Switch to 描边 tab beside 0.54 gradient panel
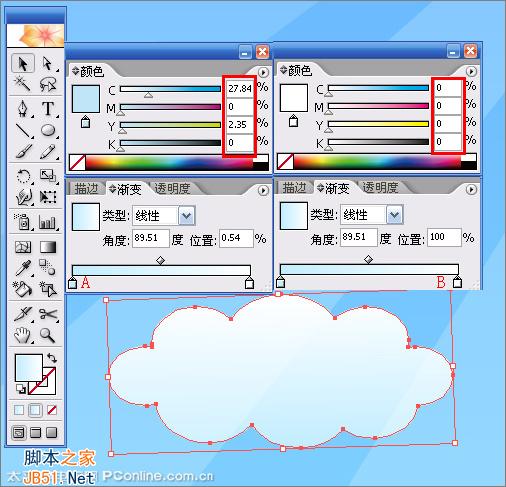The image size is (506, 487). pyautogui.click(x=87, y=189)
